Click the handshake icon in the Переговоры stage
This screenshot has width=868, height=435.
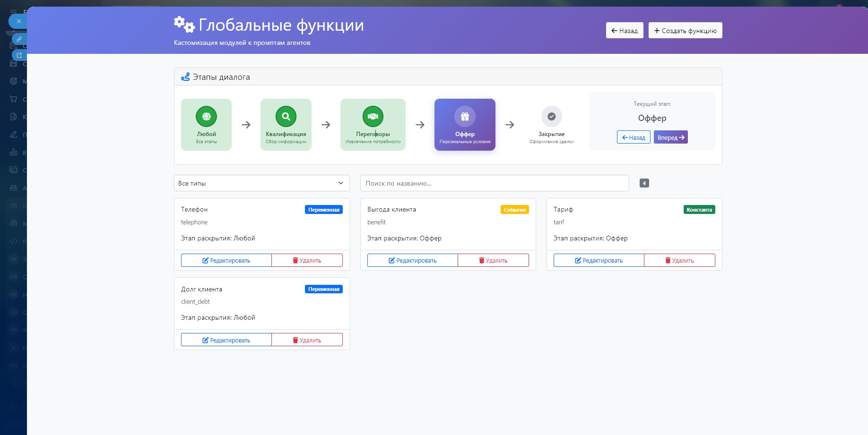click(373, 116)
